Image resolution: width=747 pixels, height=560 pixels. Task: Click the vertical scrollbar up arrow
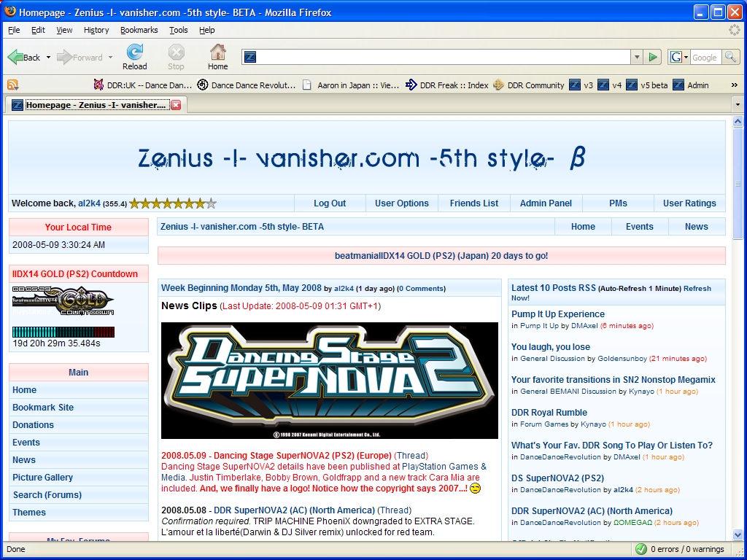tap(738, 122)
